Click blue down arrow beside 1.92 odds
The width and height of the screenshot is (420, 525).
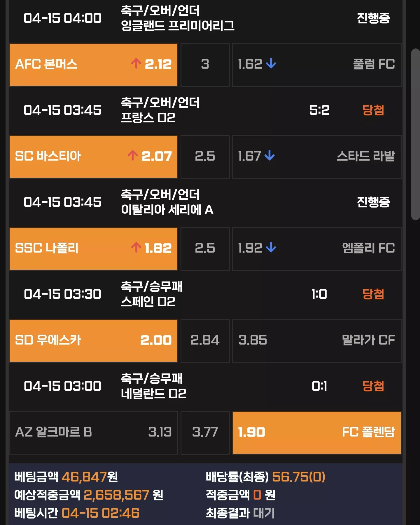(x=271, y=247)
